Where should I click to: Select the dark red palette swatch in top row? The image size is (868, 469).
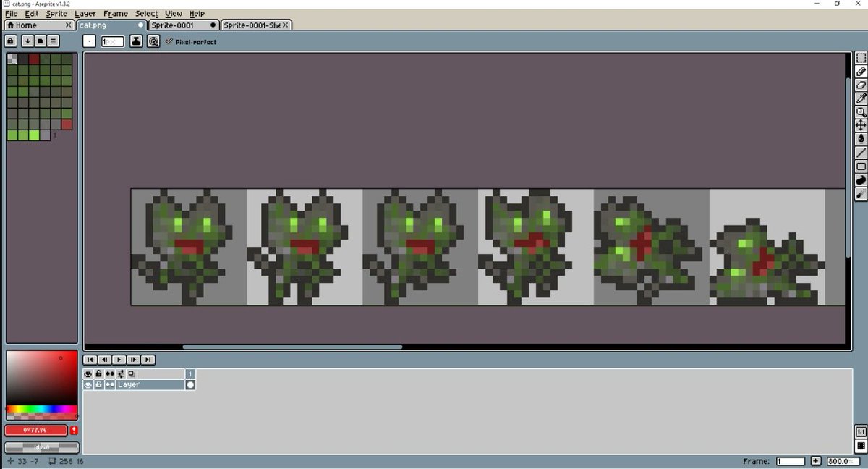(34, 59)
